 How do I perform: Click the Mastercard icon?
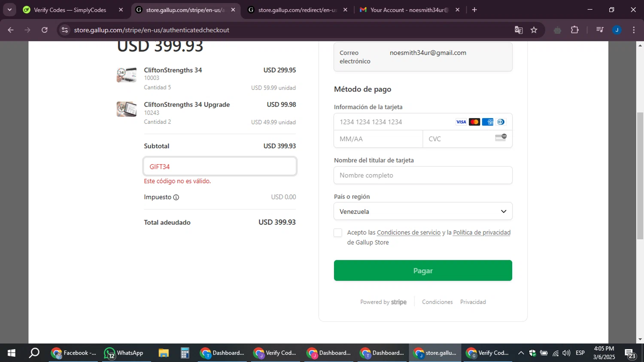point(474,122)
